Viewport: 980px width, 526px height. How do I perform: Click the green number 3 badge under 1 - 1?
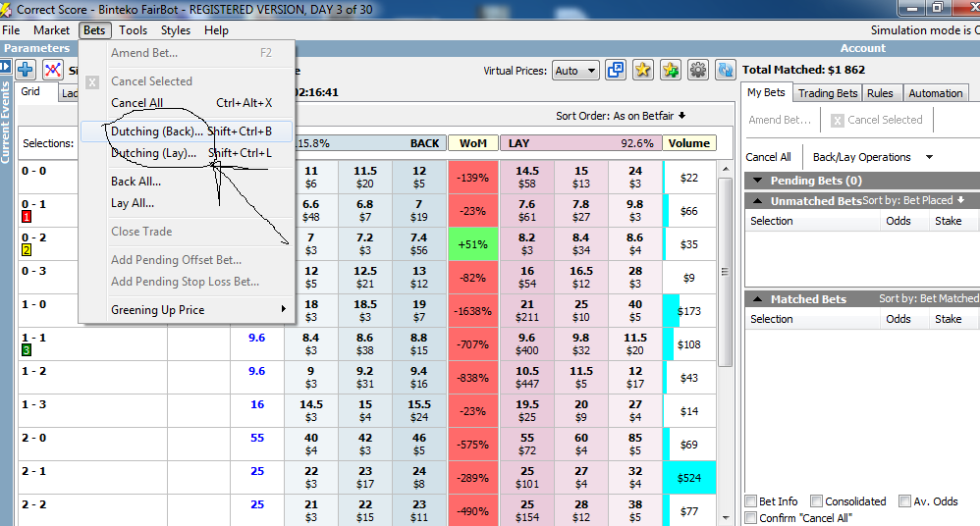pos(27,349)
